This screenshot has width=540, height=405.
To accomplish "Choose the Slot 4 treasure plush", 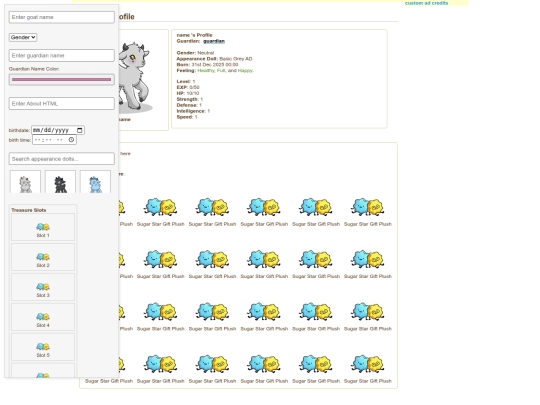I will [43, 317].
